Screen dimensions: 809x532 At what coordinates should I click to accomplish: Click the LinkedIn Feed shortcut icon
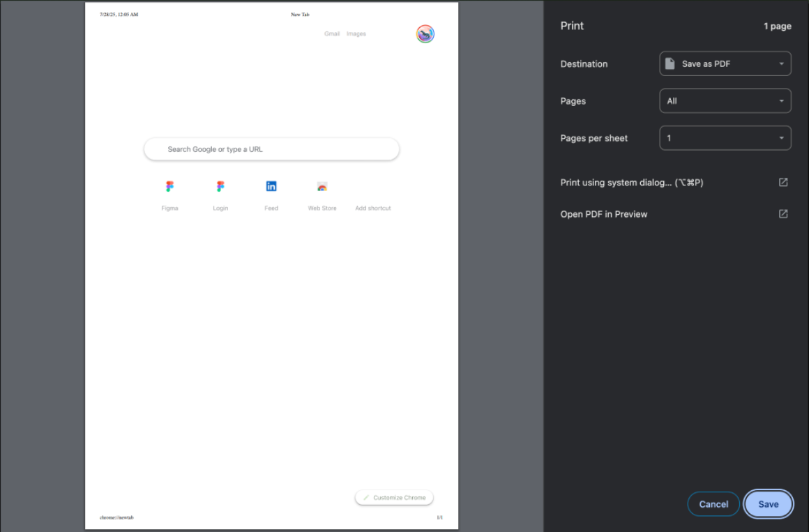271,186
